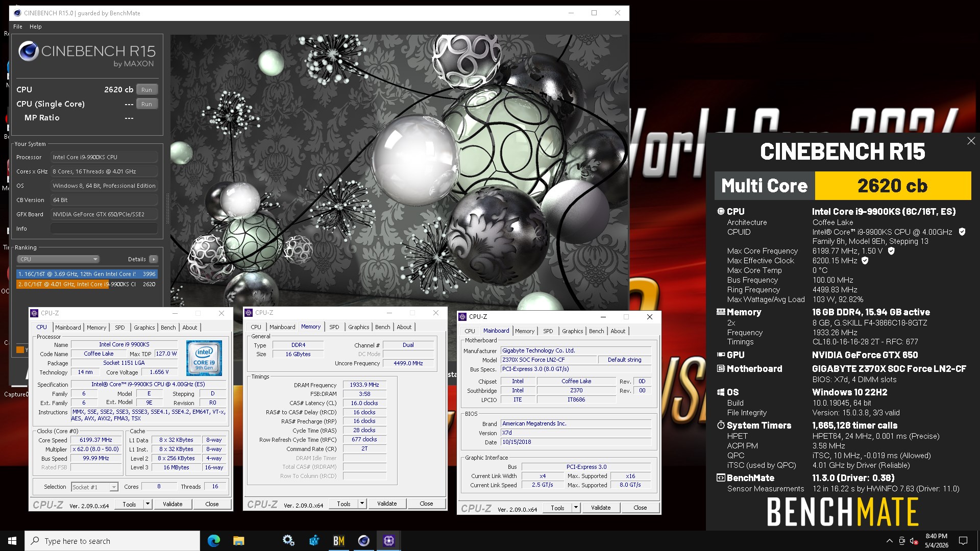
Task: Open the Help menu in Cinebench
Action: 36,27
